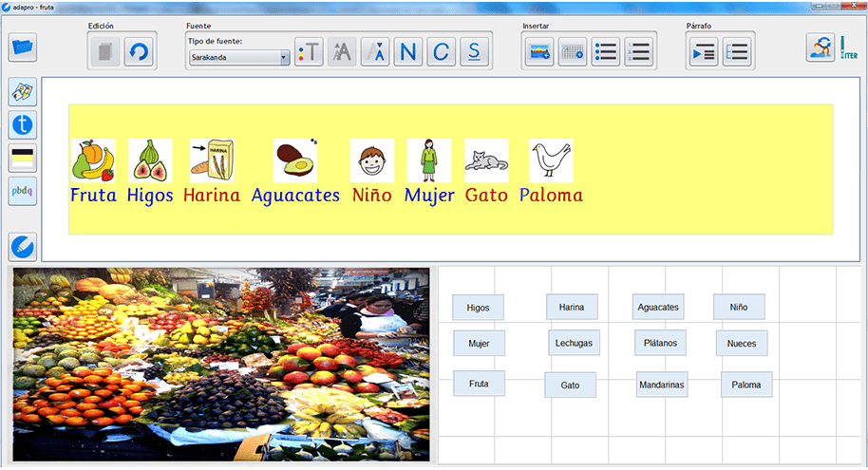Image resolution: width=868 pixels, height=470 pixels.
Task: Click the pictogram cards sidebar icon
Action: pos(23,92)
